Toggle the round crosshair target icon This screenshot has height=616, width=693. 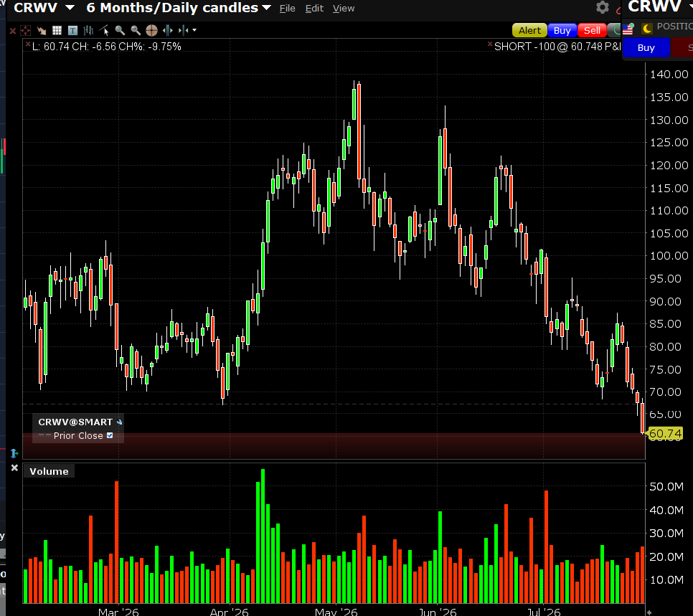point(151,31)
